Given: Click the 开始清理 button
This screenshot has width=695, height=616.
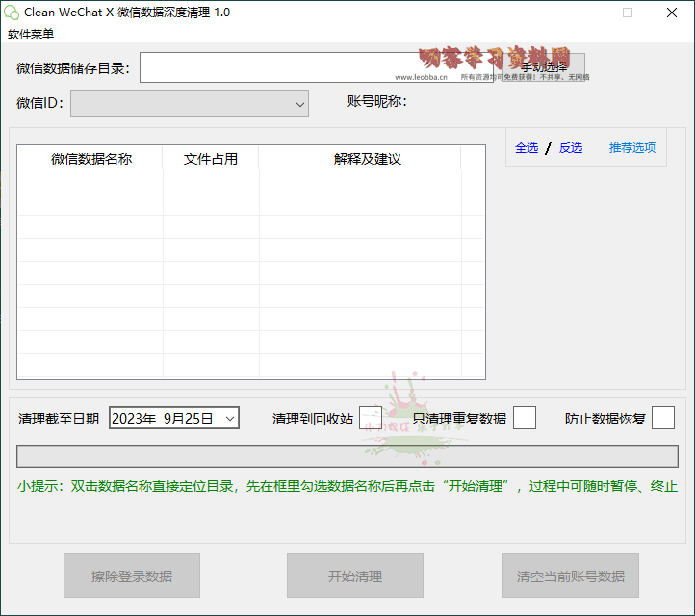Looking at the screenshot, I should tap(355, 576).
